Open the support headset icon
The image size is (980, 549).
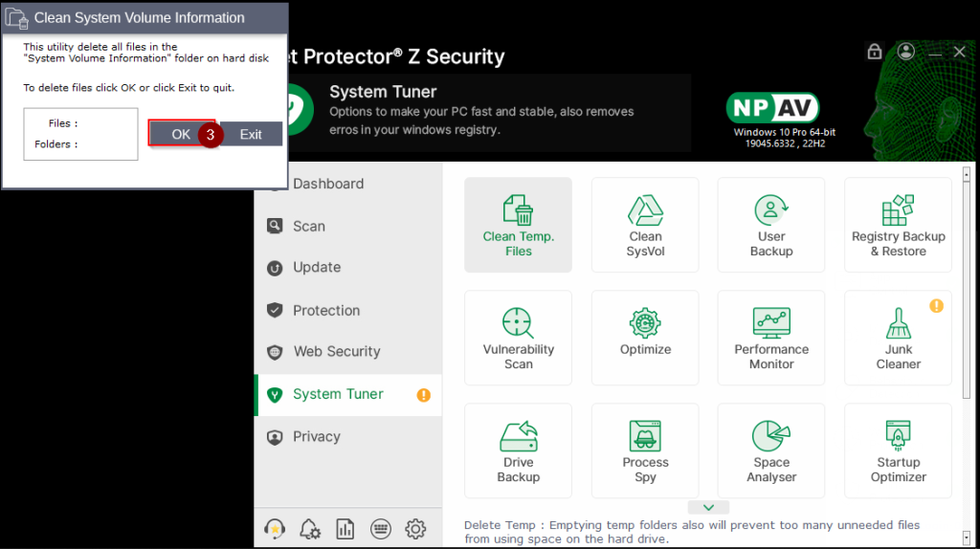click(275, 528)
